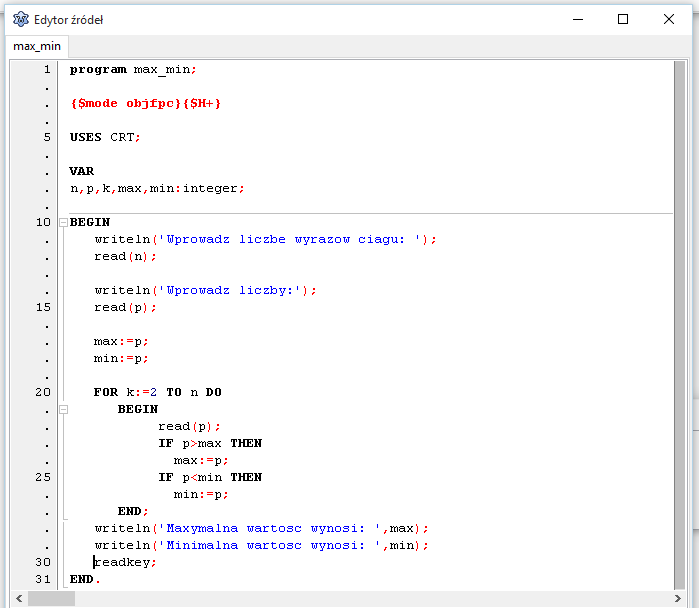Click the first 'BEGIN' keyword on line 10

click(90, 222)
